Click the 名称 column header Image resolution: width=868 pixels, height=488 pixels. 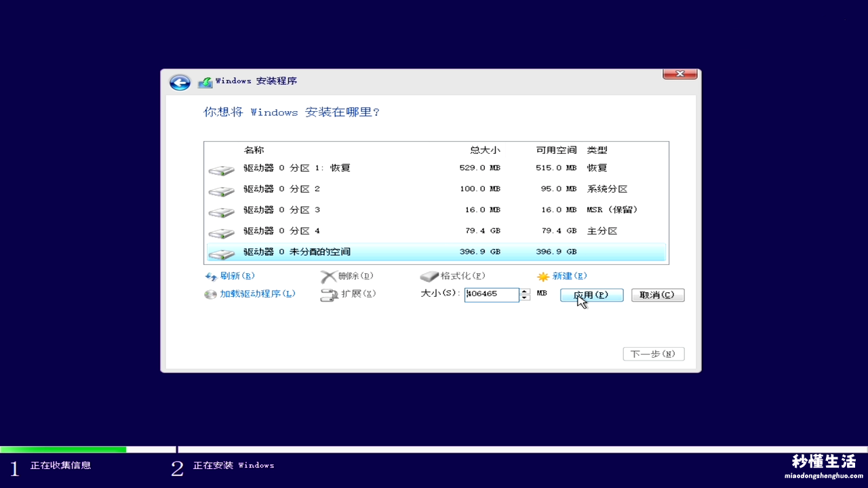254,150
